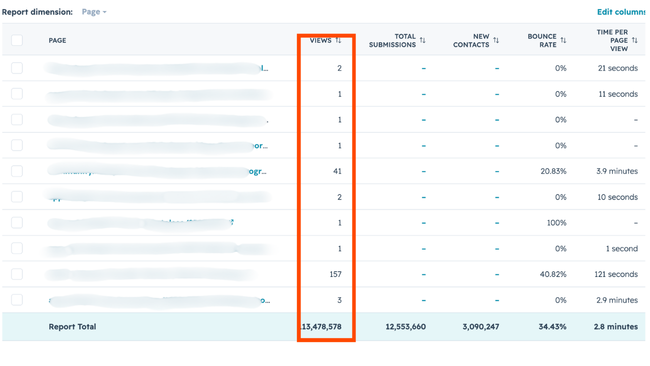Check the row with 2.9 minutes time

17,300
